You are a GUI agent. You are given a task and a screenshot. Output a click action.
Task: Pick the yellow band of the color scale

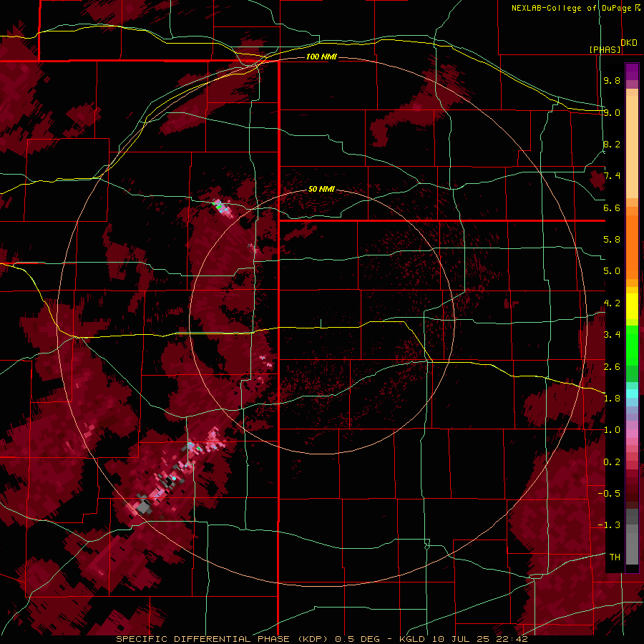(x=632, y=306)
